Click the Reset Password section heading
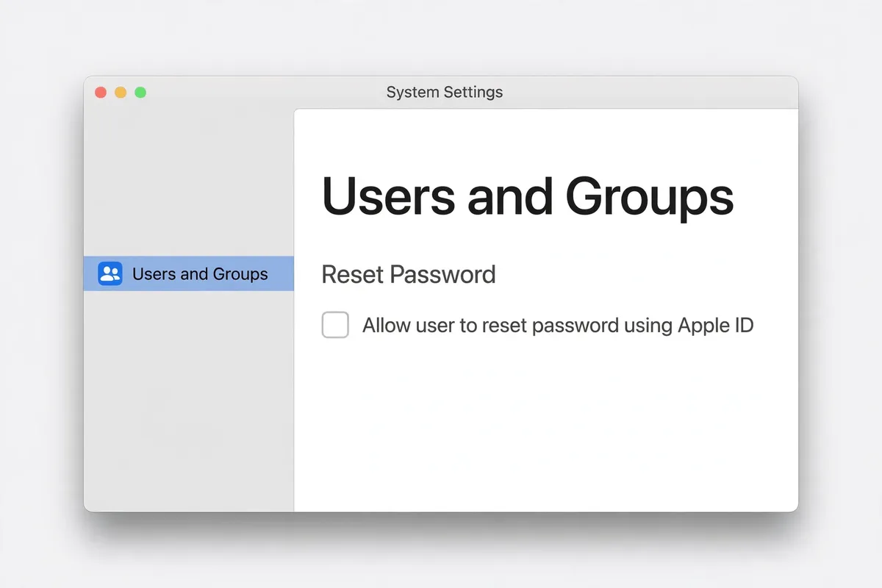 coord(409,274)
